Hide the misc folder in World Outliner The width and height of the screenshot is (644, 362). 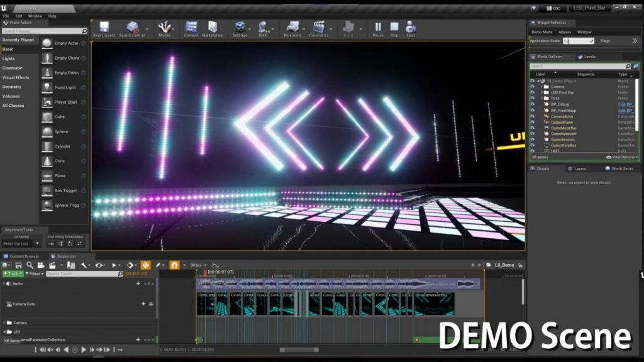pyautogui.click(x=533, y=98)
